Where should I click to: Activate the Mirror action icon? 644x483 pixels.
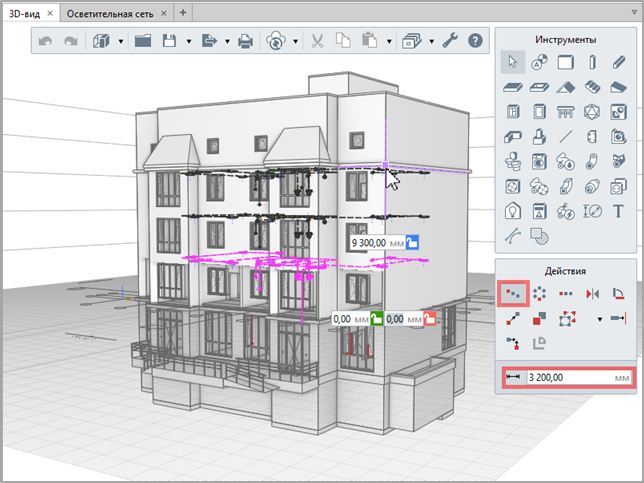click(x=591, y=294)
